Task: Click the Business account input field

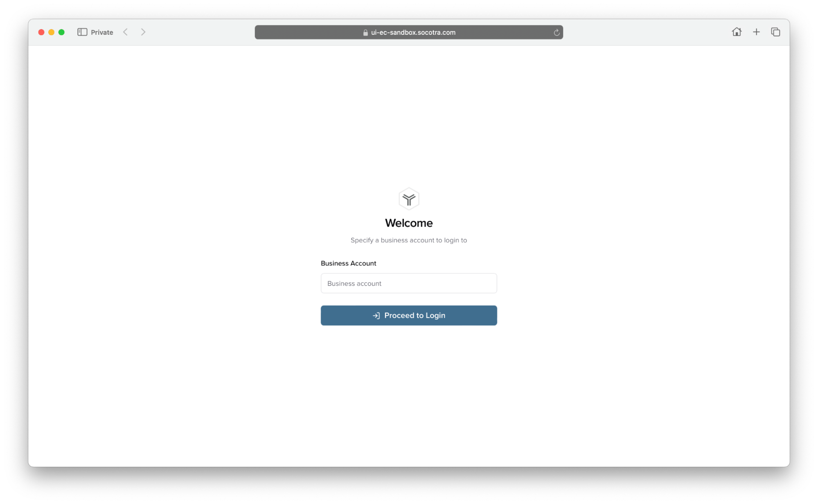Action: [409, 283]
